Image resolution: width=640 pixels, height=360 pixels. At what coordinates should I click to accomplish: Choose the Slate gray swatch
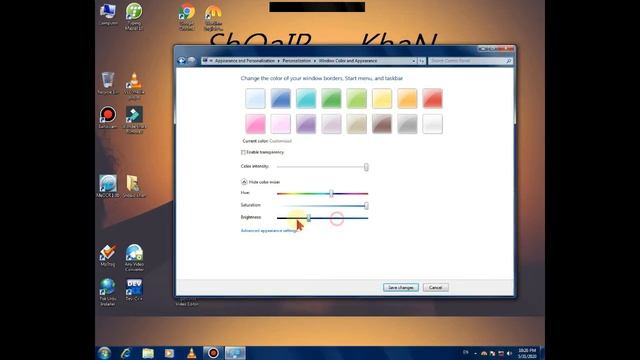coord(407,124)
